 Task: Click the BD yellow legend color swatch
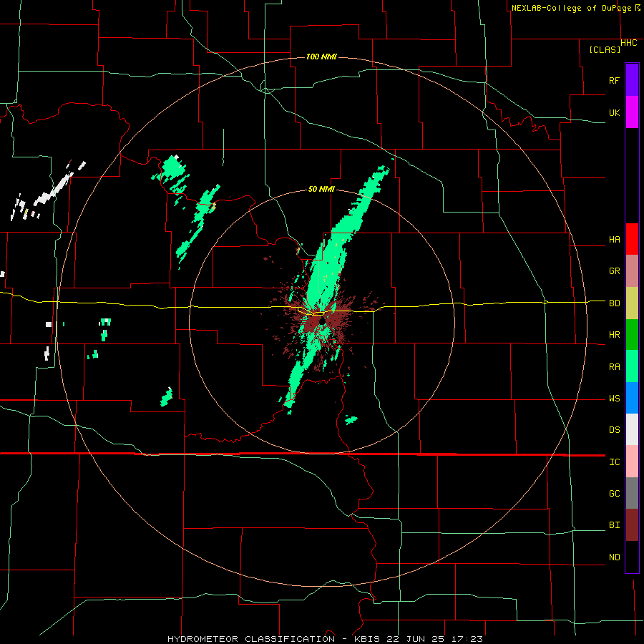[632, 303]
